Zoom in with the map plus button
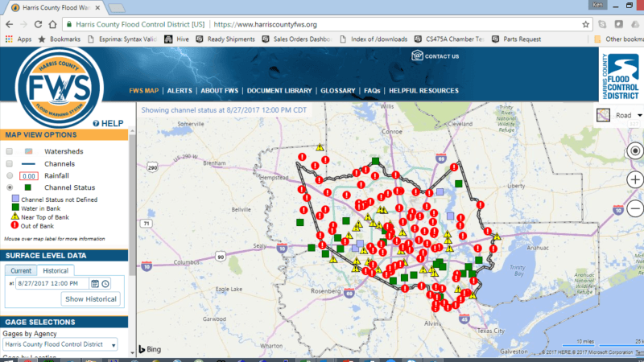Viewport: 644px width, 362px height. pos(635,179)
